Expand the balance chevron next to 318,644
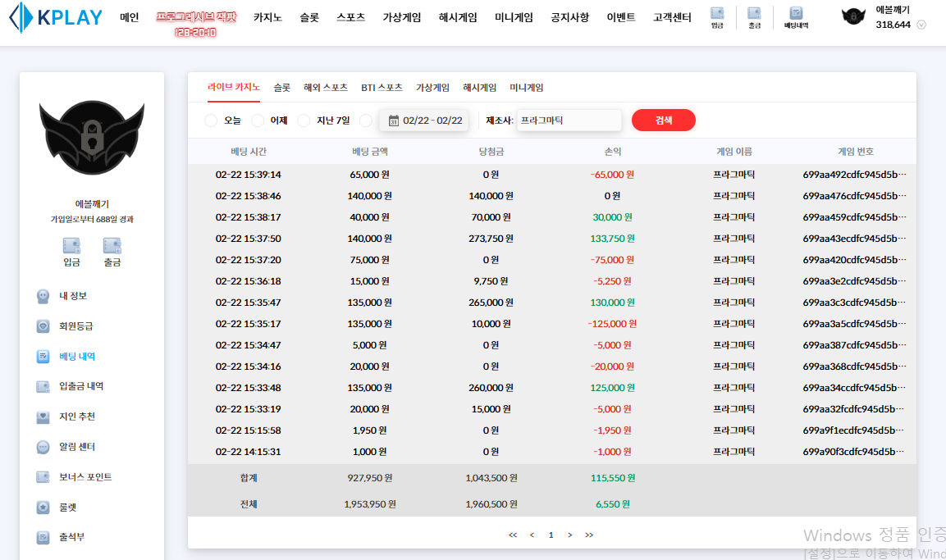 921,25
